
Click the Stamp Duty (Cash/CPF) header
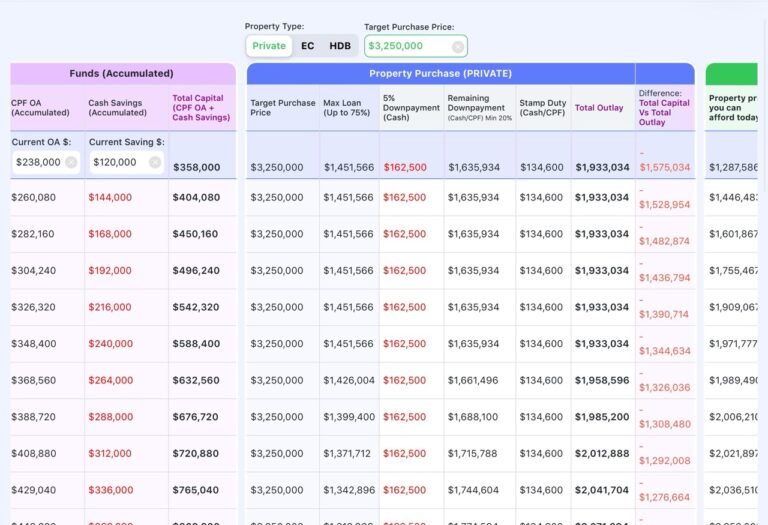pyautogui.click(x=543, y=108)
